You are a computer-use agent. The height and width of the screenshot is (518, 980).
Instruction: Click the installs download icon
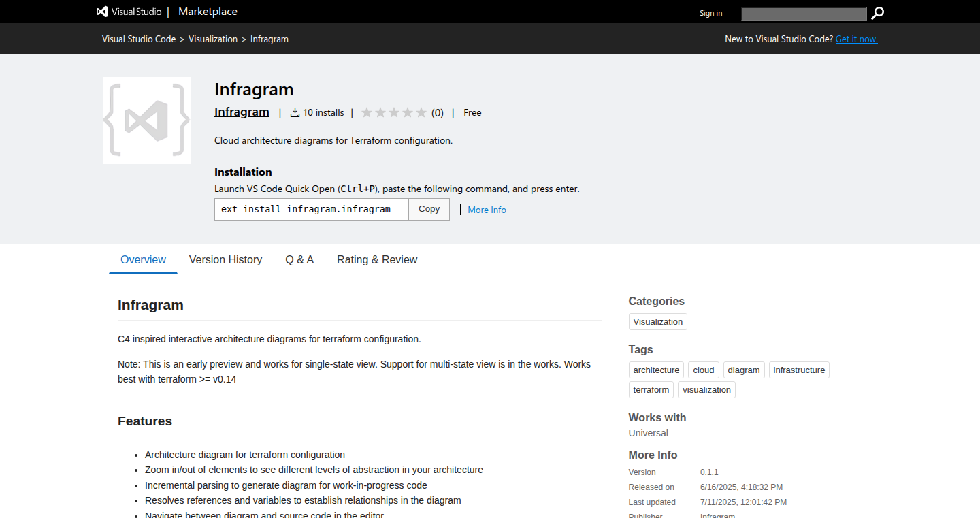pos(295,112)
